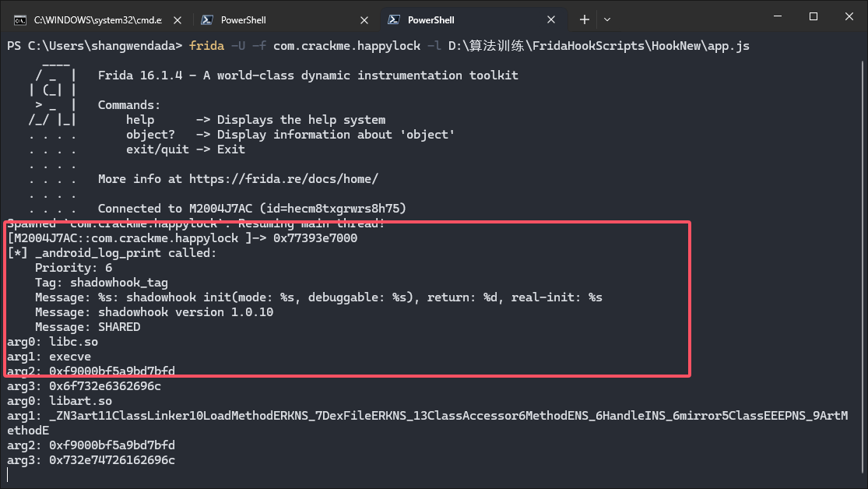Switch to the inactive PowerShell tab
Screen dimensions: 868x489
[285, 20]
